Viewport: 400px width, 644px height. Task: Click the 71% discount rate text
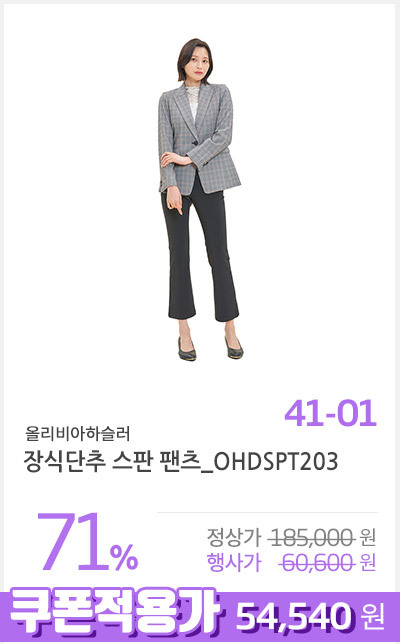87,542
